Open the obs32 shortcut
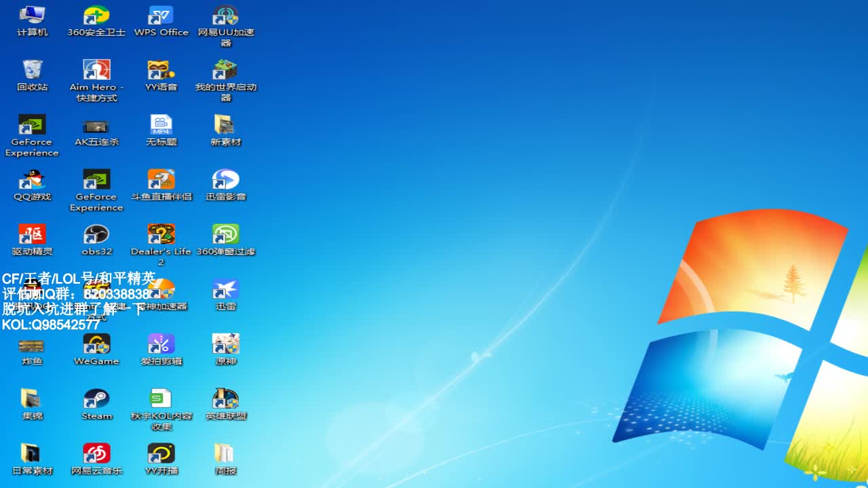Image resolution: width=868 pixels, height=488 pixels. (96, 241)
